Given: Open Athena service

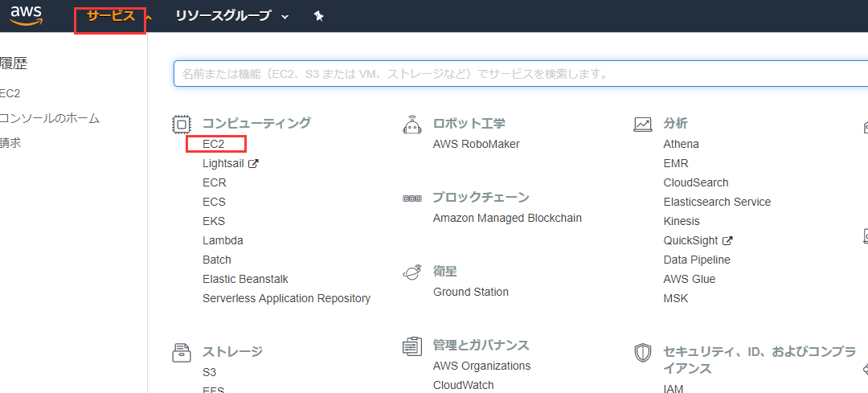Looking at the screenshot, I should click(681, 144).
